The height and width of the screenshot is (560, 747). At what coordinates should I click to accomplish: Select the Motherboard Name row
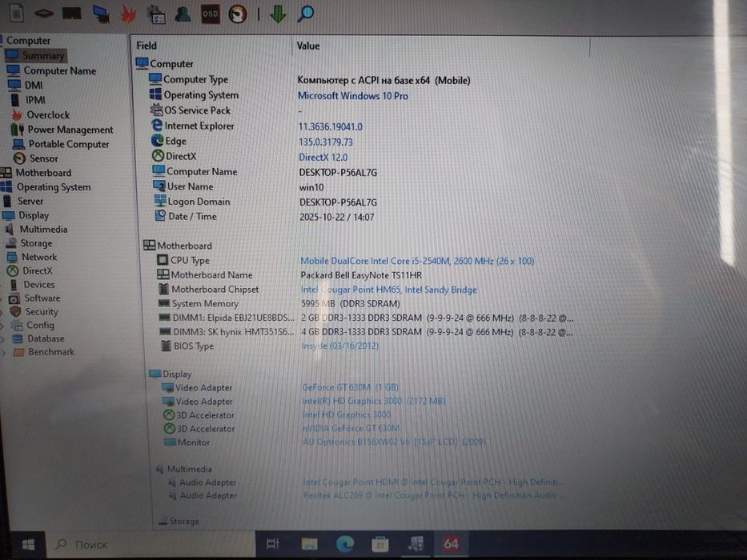(290, 274)
